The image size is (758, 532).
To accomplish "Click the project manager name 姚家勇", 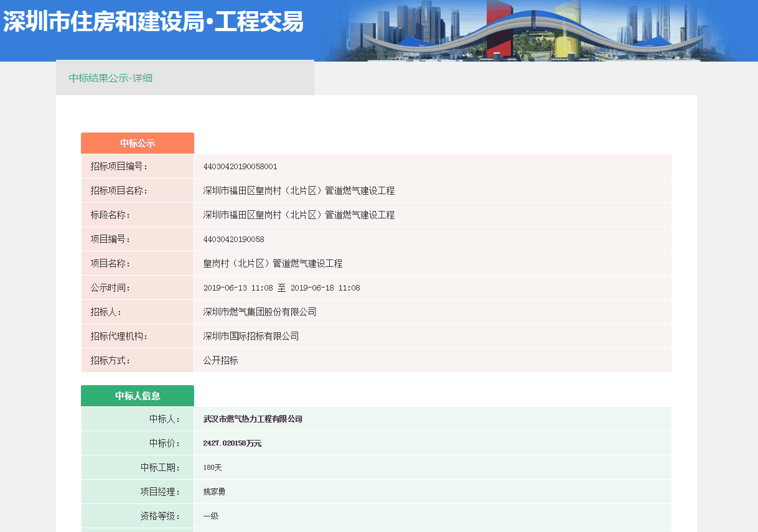I will coord(214,492).
